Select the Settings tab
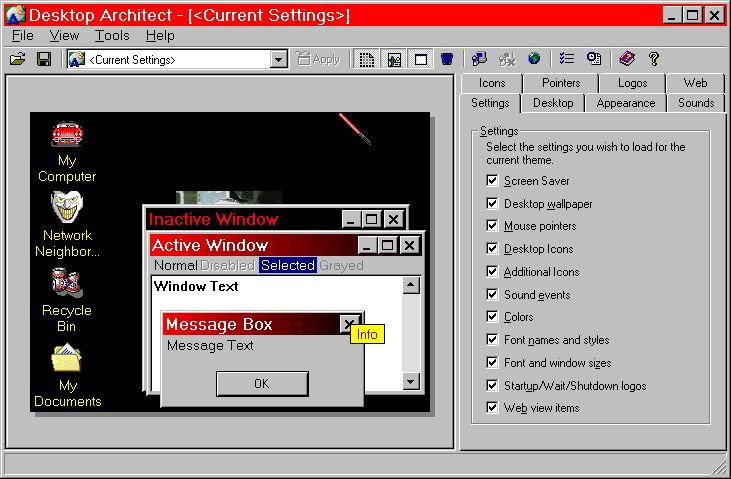 (490, 103)
